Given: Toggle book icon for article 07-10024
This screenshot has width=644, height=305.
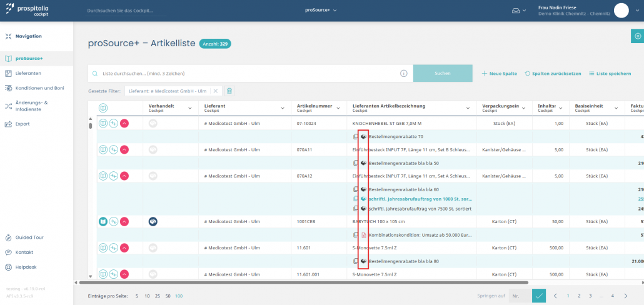Looking at the screenshot, I should (103, 123).
